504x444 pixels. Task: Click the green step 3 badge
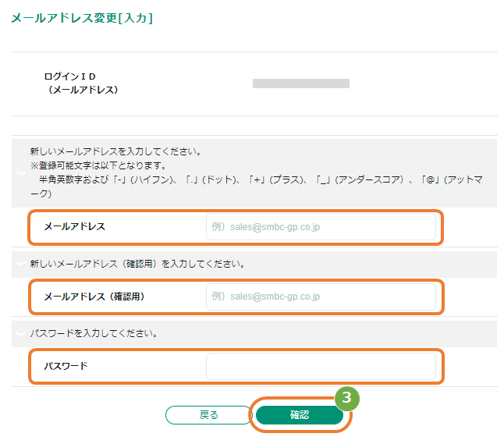click(347, 398)
